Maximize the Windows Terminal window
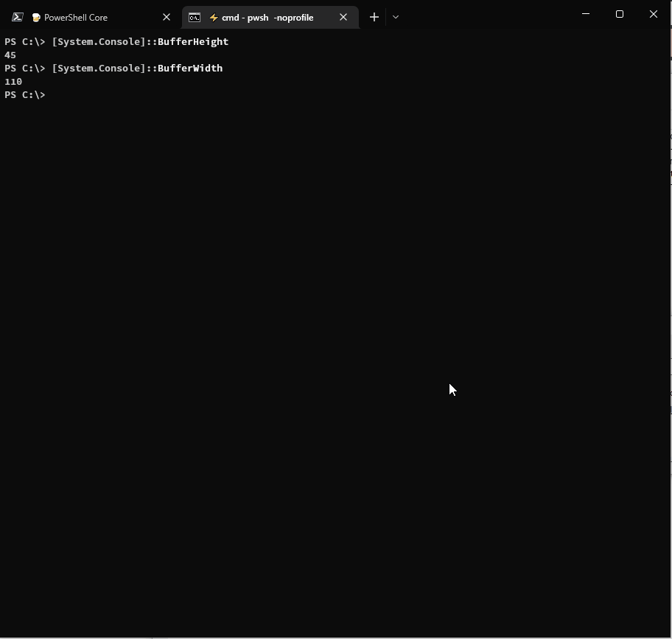 [x=620, y=14]
